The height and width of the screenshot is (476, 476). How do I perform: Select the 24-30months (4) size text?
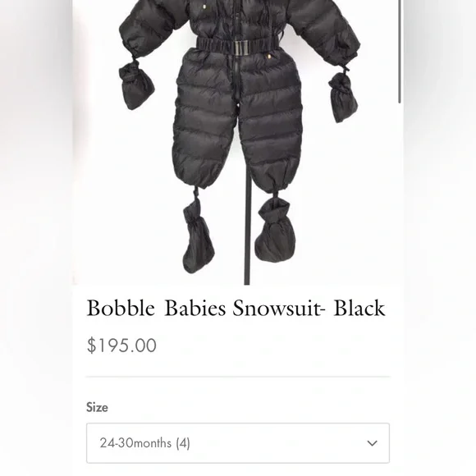point(145,443)
